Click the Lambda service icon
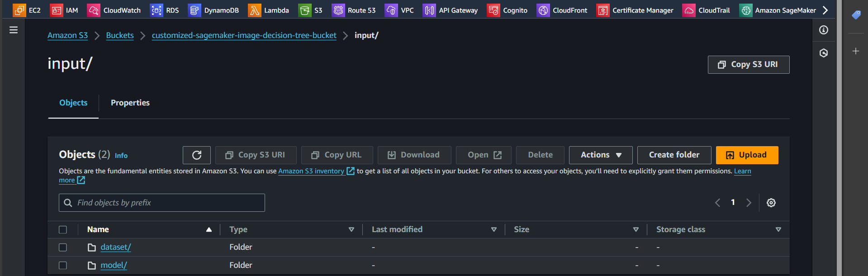868x276 pixels. click(255, 10)
